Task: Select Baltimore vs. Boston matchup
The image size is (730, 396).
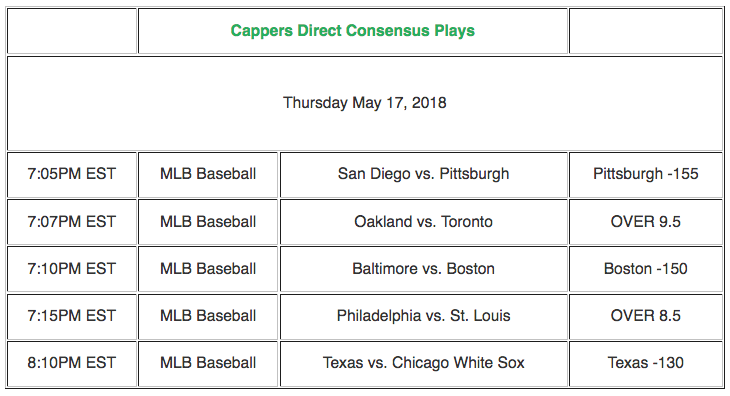Action: 423,269
